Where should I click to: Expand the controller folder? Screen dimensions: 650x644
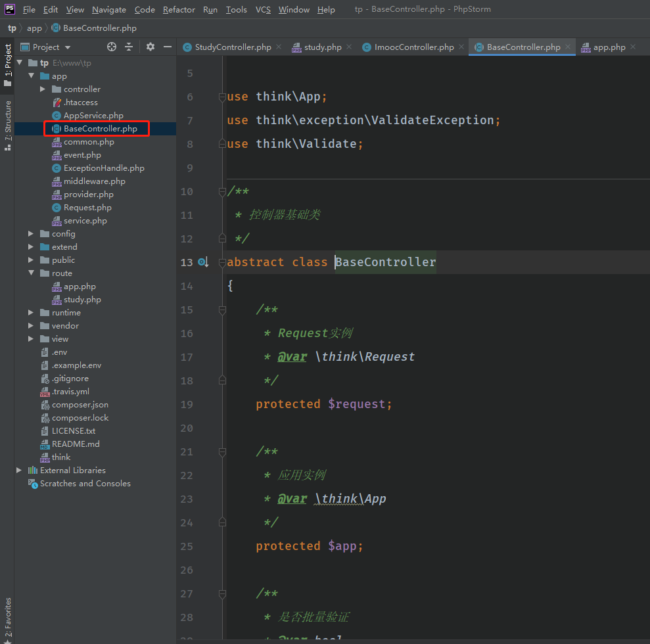point(43,89)
